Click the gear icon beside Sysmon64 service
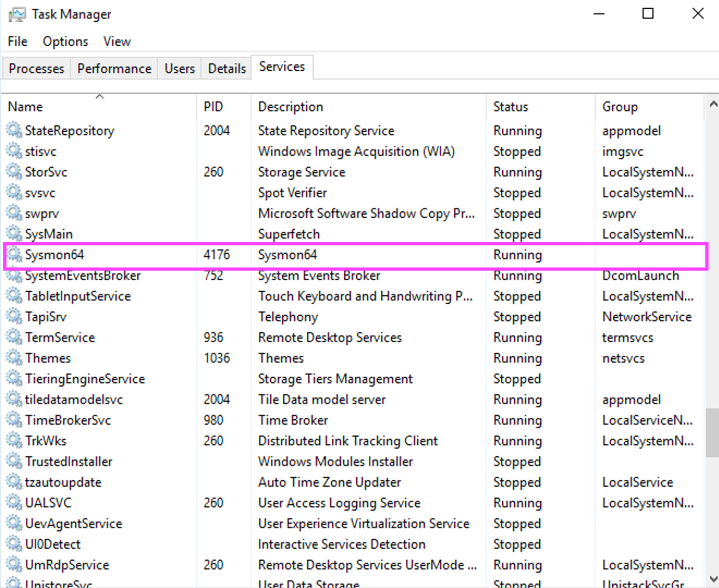 tap(14, 254)
